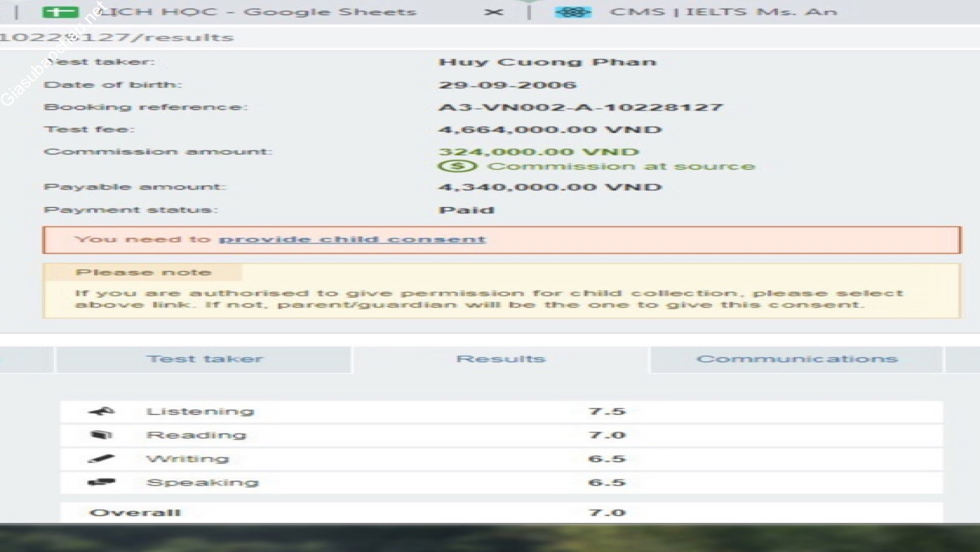Screen dimensions: 980x552
Task: Switch to the Test taker tab
Action: pos(205,359)
